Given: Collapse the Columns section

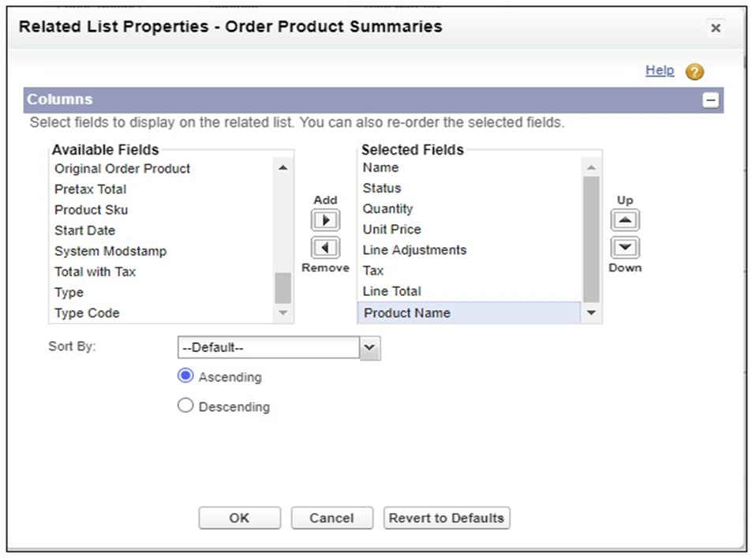Looking at the screenshot, I should tap(711, 100).
